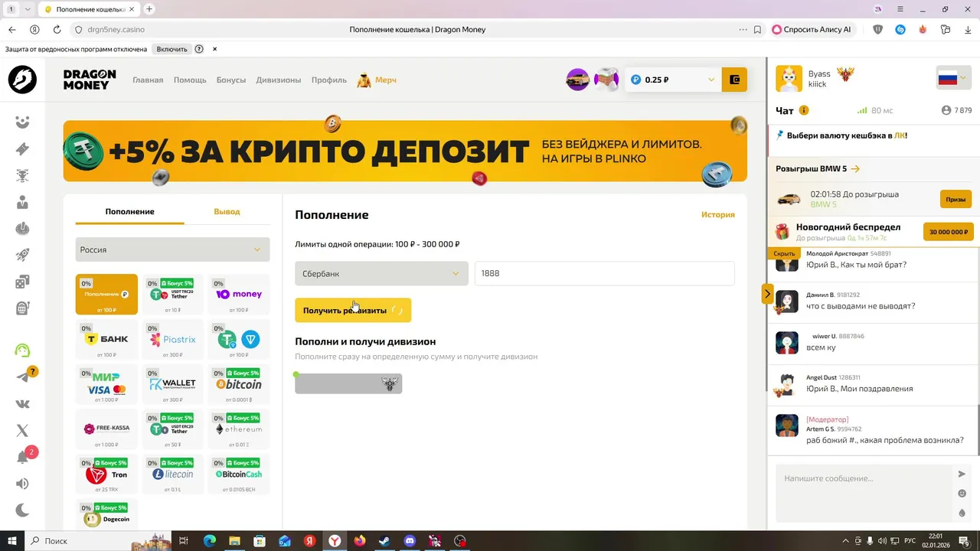Select the Piastrix payment method
The width and height of the screenshot is (980, 551).
pos(172,339)
